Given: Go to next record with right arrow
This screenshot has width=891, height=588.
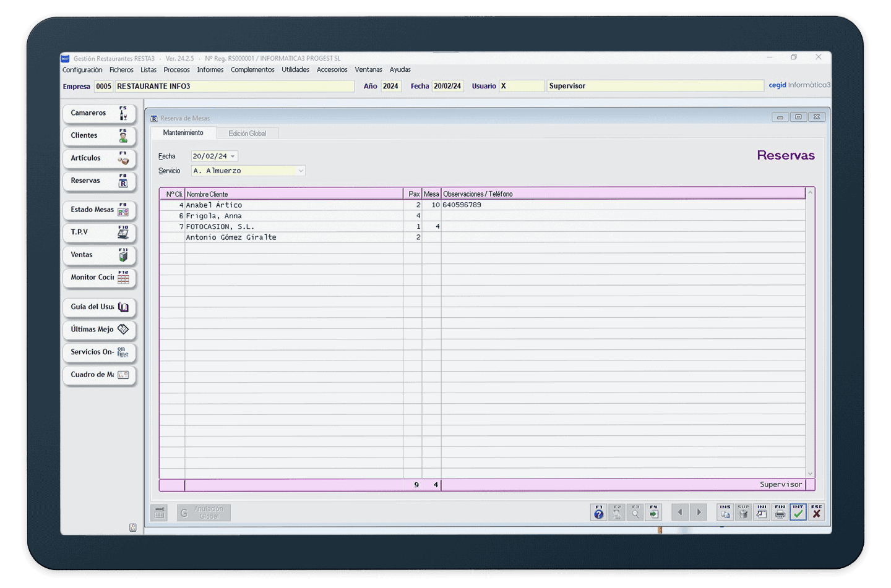Looking at the screenshot, I should [x=699, y=512].
